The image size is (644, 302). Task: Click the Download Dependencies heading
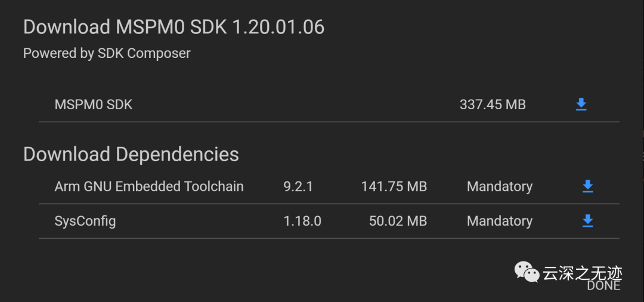131,155
